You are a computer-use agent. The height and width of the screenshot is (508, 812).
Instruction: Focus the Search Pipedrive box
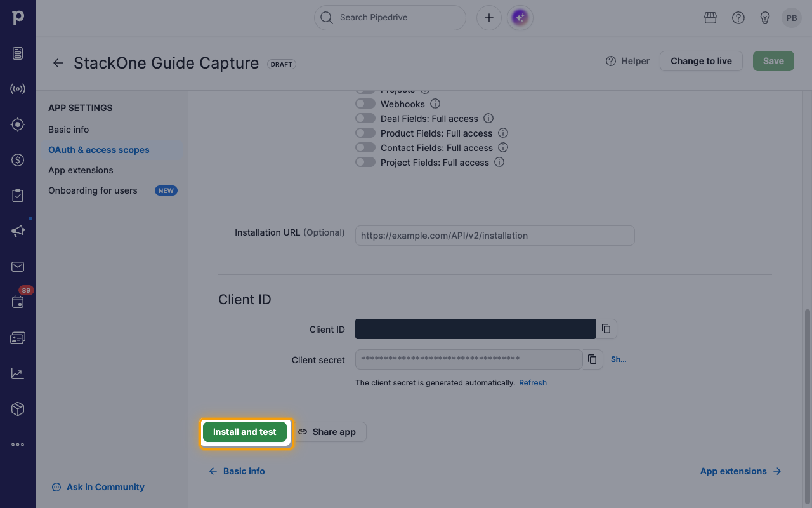(390, 18)
